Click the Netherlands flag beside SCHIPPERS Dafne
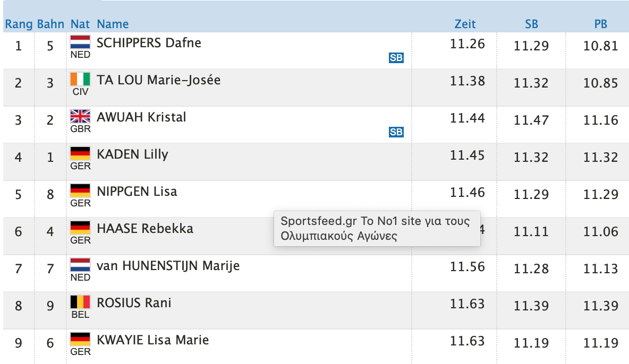Image resolution: width=629 pixels, height=364 pixels. (x=80, y=42)
